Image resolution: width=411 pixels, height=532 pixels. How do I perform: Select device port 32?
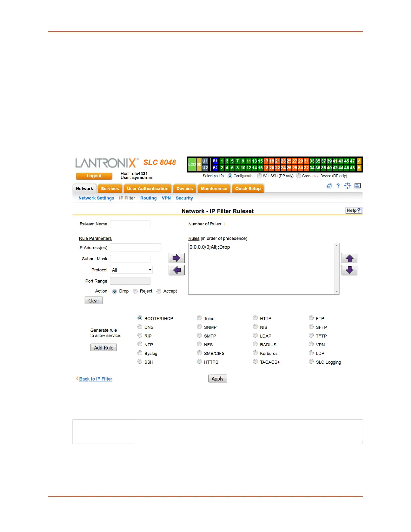pyautogui.click(x=306, y=168)
